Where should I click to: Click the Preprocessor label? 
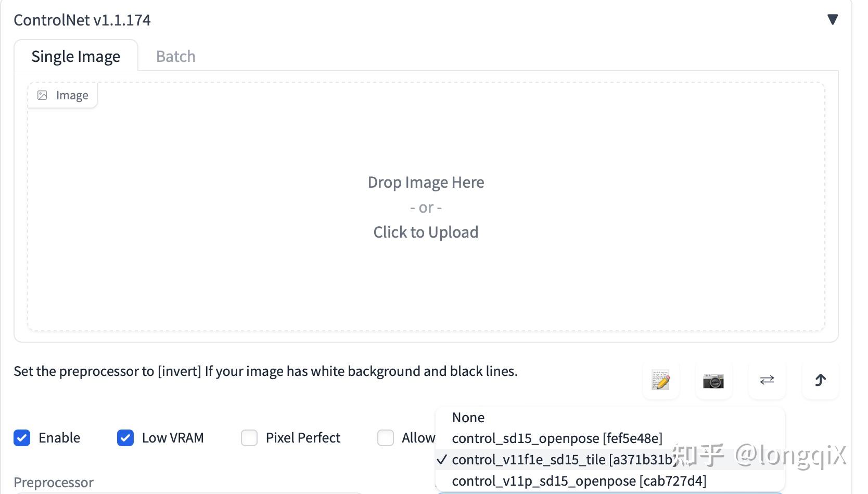coord(54,483)
